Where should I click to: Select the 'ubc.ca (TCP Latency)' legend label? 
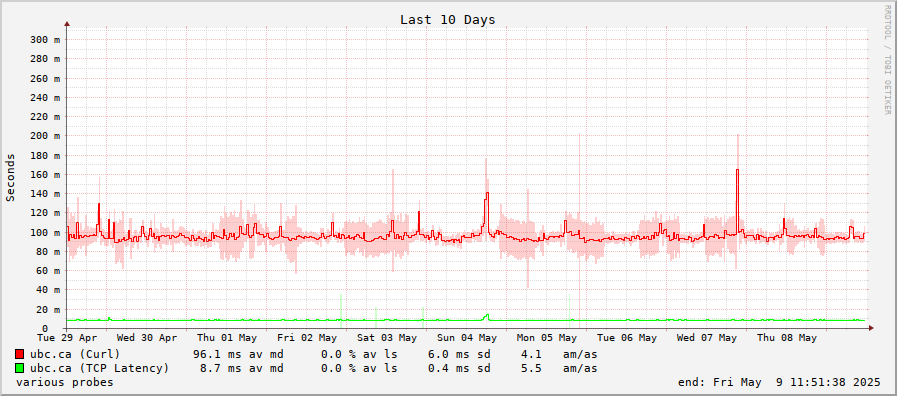click(x=100, y=368)
